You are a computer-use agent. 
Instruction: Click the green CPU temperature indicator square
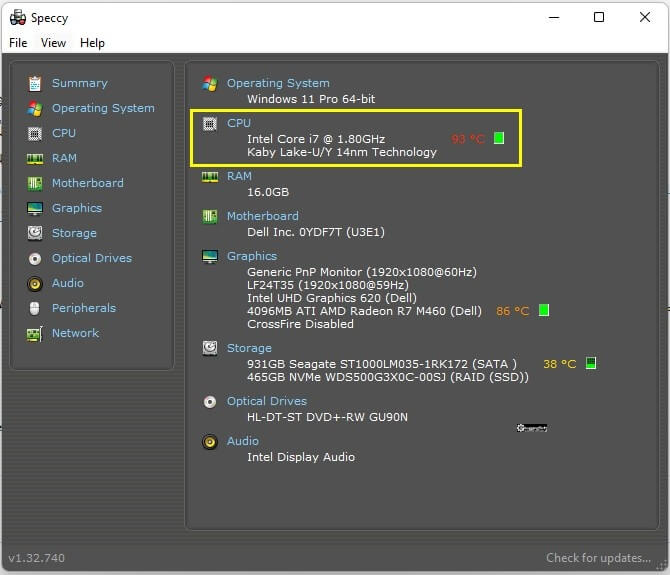tap(499, 138)
